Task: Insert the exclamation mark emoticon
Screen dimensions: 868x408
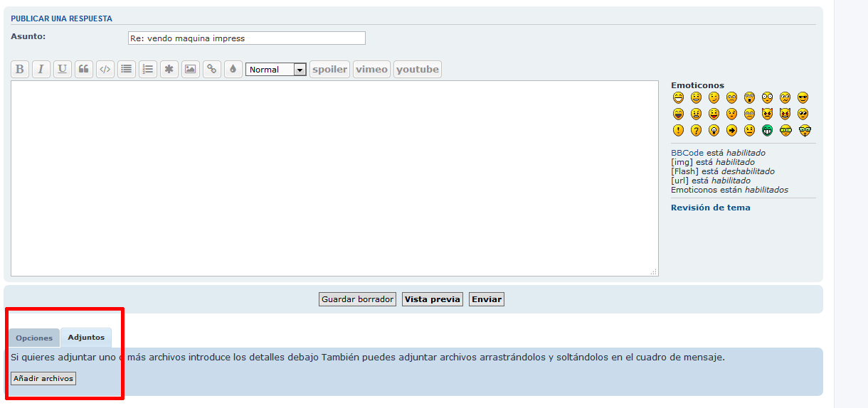Action: point(679,130)
